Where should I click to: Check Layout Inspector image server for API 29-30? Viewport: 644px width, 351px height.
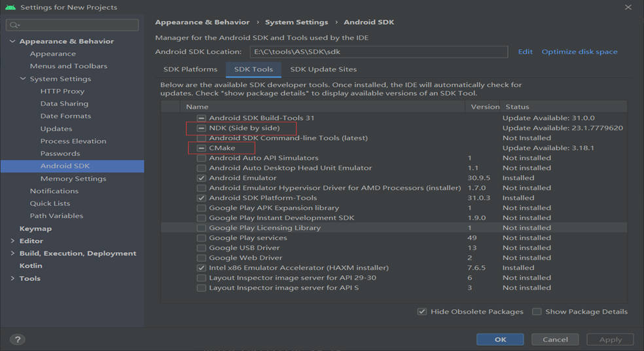(202, 278)
